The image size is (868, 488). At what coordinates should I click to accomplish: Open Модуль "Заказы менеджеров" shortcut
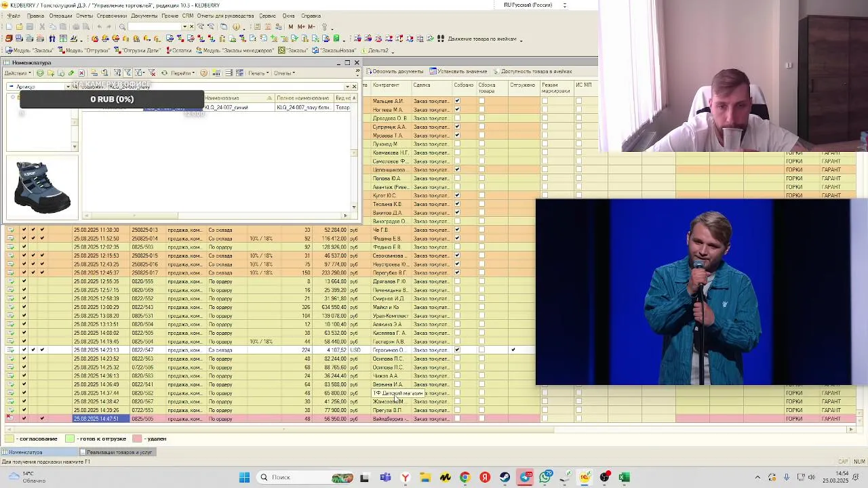235,51
